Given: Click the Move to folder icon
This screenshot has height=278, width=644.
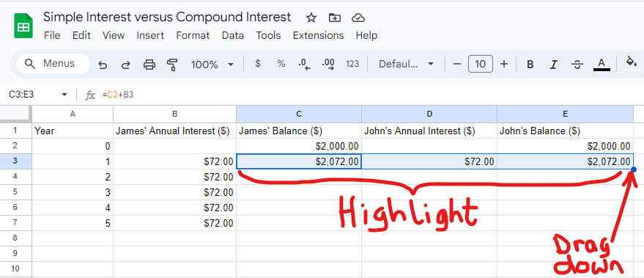Looking at the screenshot, I should (335, 18).
